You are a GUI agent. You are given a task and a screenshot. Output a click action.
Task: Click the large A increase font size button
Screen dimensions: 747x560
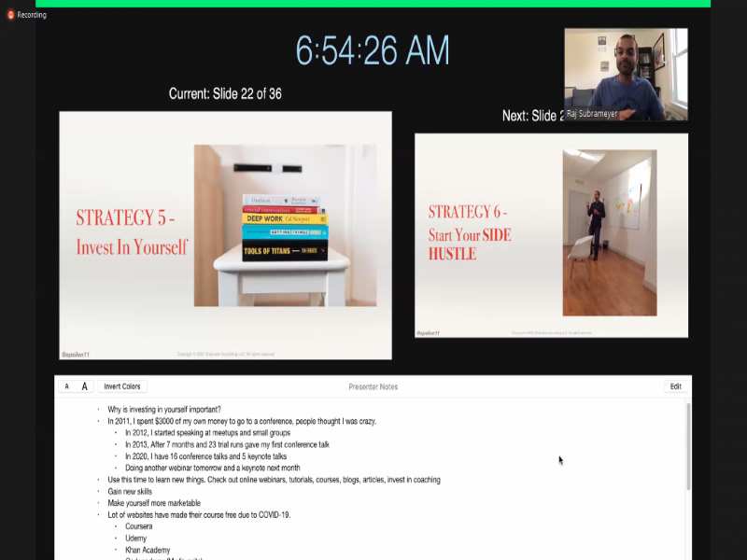[x=85, y=386]
